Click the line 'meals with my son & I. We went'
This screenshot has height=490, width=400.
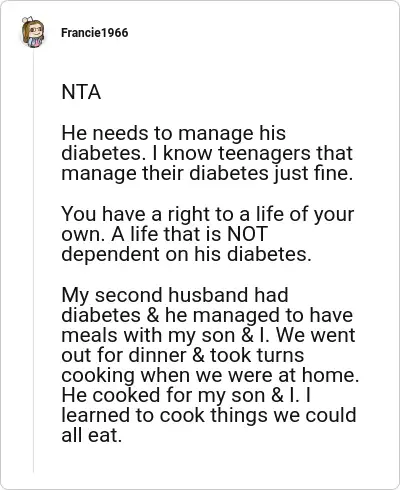(x=208, y=335)
